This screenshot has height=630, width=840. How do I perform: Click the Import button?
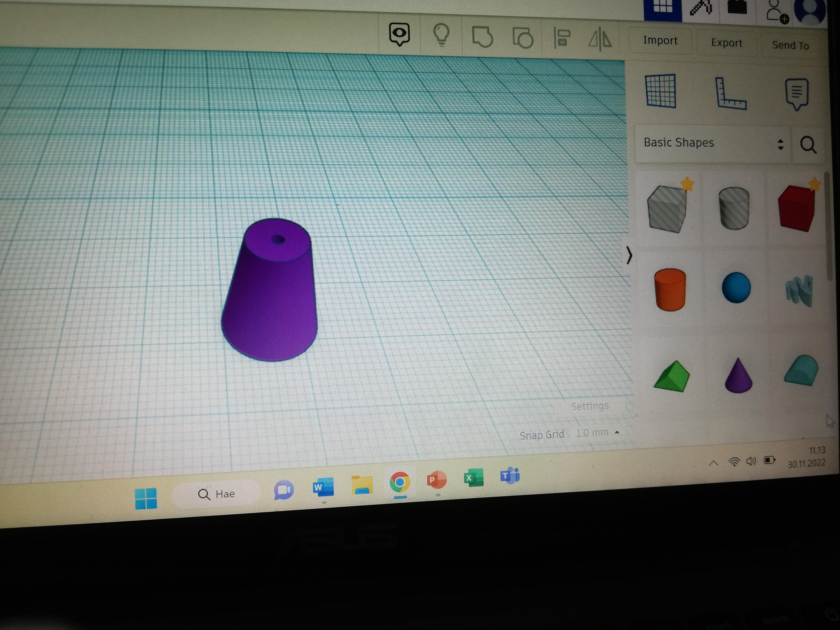(660, 41)
